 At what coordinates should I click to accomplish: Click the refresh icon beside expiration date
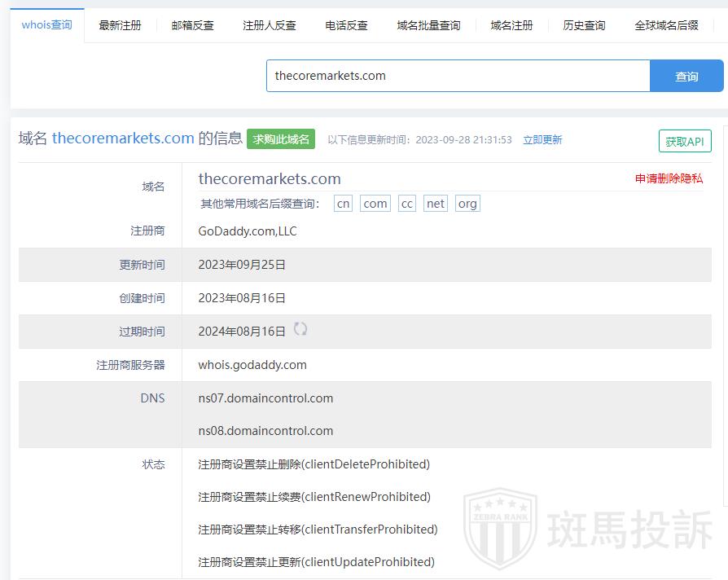(x=300, y=329)
